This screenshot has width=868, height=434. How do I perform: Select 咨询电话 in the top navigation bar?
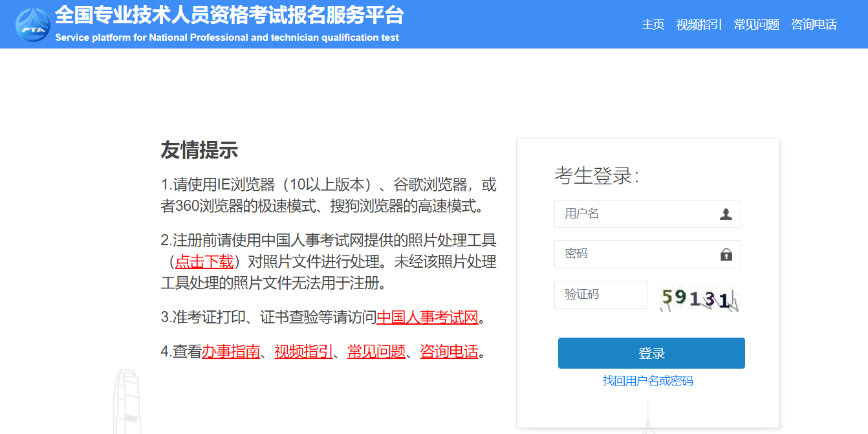click(x=814, y=25)
